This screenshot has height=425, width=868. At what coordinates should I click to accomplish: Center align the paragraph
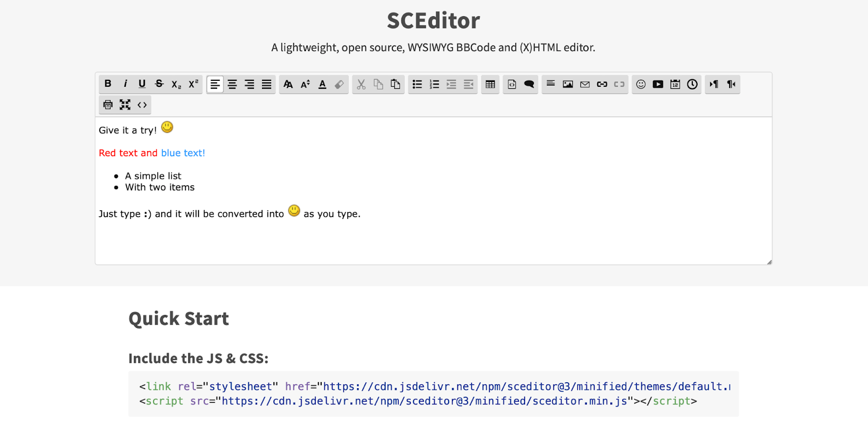coord(232,84)
